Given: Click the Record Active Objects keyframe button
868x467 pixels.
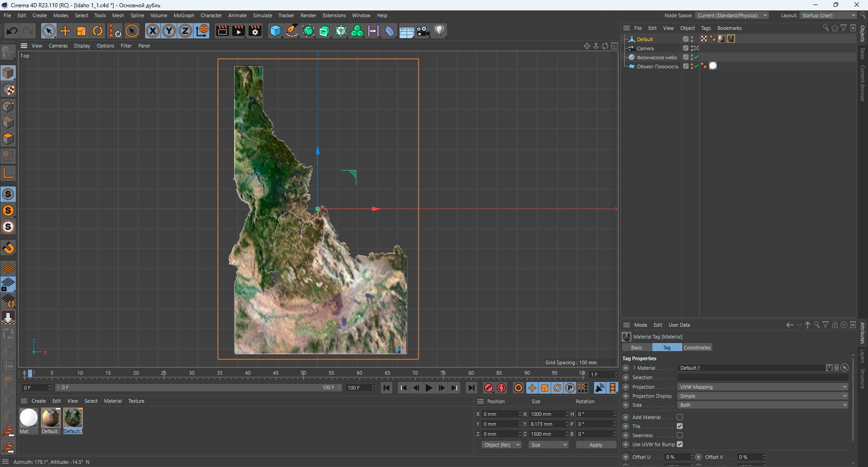Looking at the screenshot, I should pyautogui.click(x=488, y=388).
